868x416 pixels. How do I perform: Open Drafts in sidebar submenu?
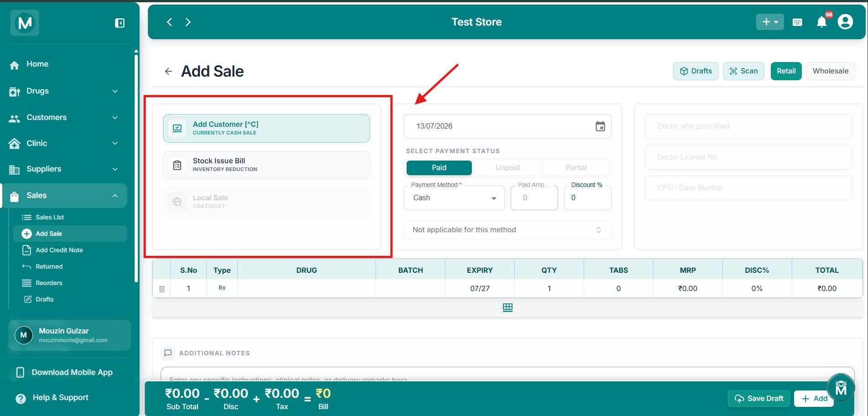70,299
